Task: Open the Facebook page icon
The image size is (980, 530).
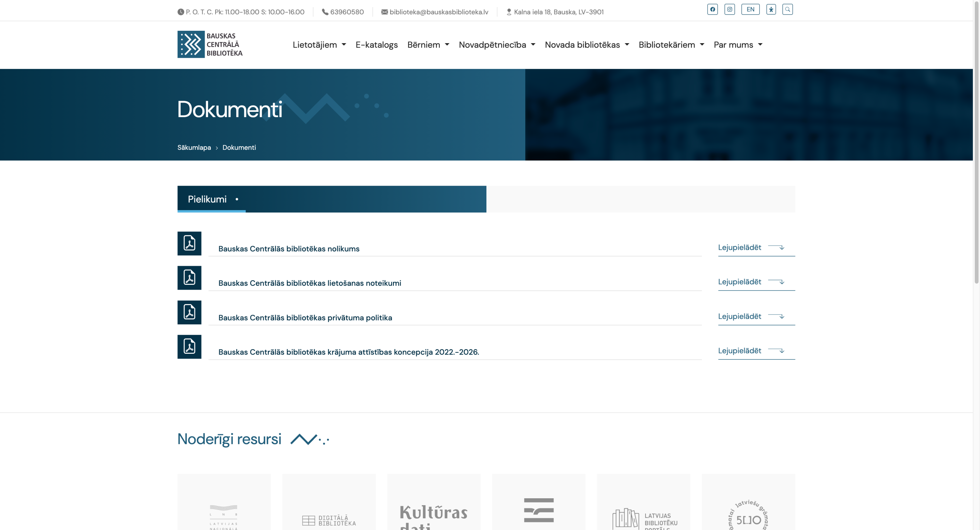Action: point(712,9)
